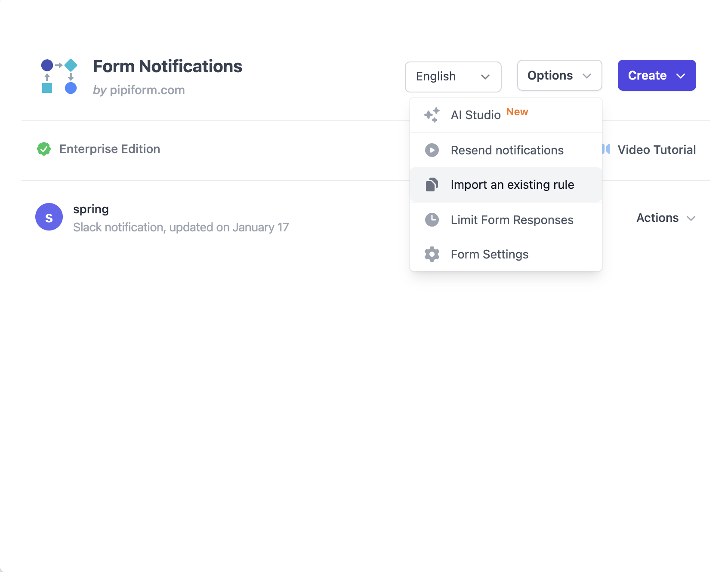Open the Video Tutorial
The width and height of the screenshot is (728, 572).
pyautogui.click(x=656, y=149)
